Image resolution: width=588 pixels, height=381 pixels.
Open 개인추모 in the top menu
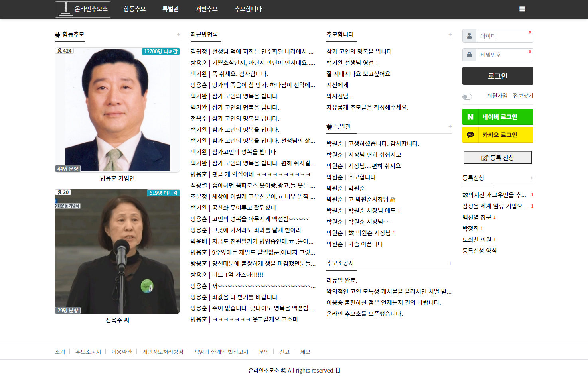coord(206,9)
